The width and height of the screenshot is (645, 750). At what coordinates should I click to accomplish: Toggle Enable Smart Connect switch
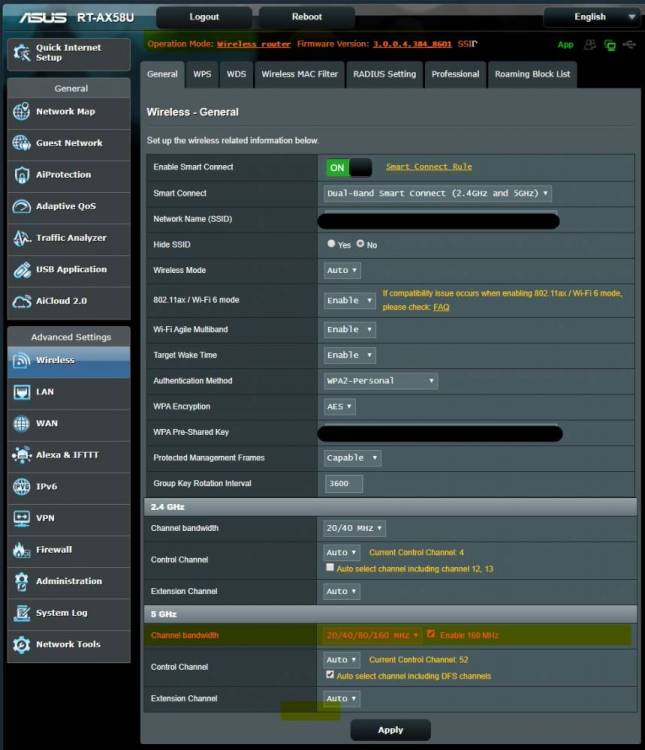[349, 167]
